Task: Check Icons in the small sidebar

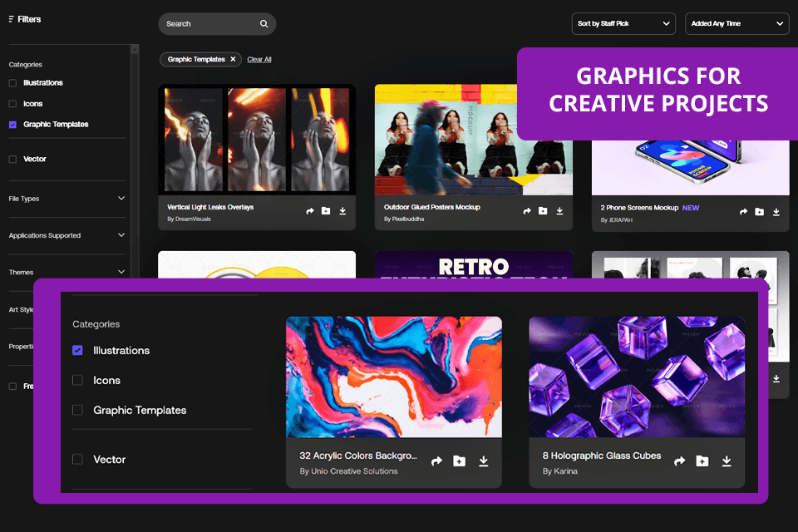Action: click(x=12, y=104)
